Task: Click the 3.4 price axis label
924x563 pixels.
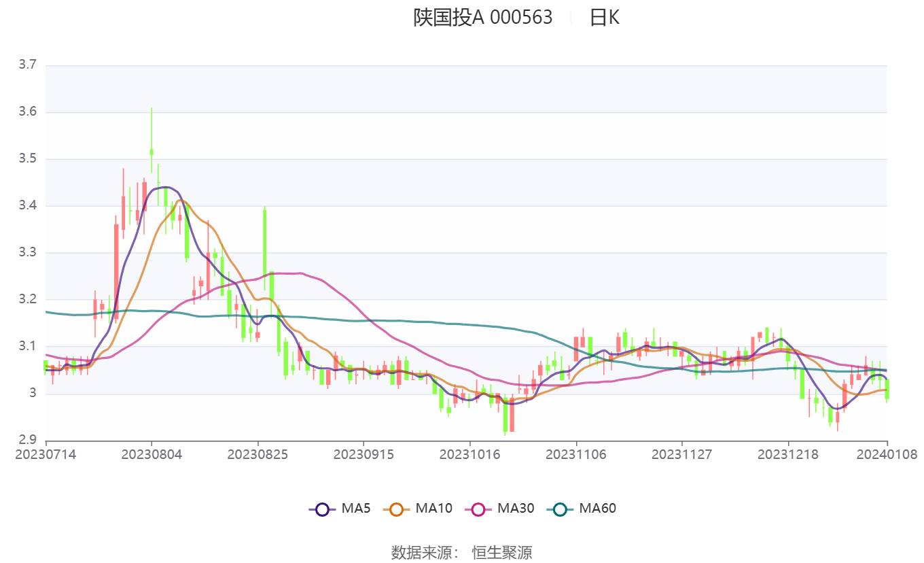Action: [27, 206]
